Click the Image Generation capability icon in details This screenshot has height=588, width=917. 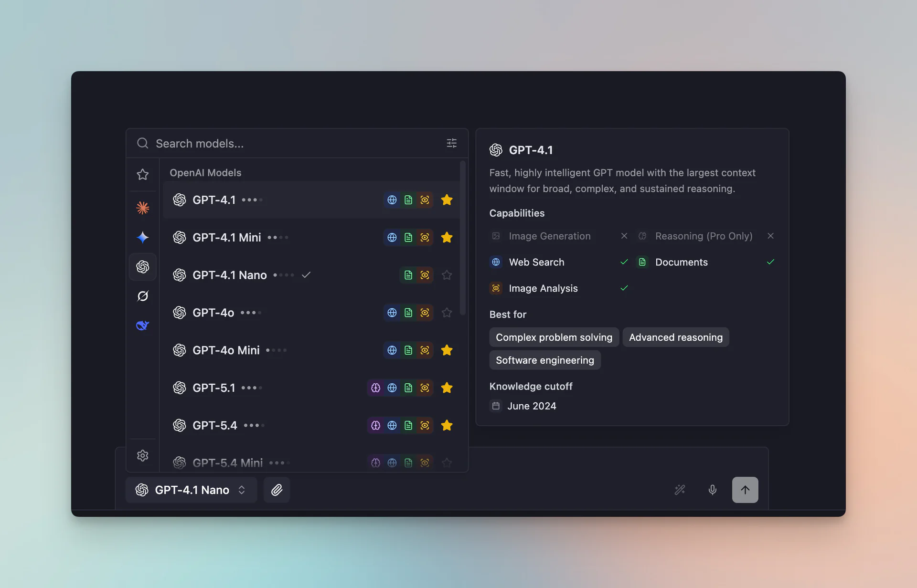coord(496,236)
